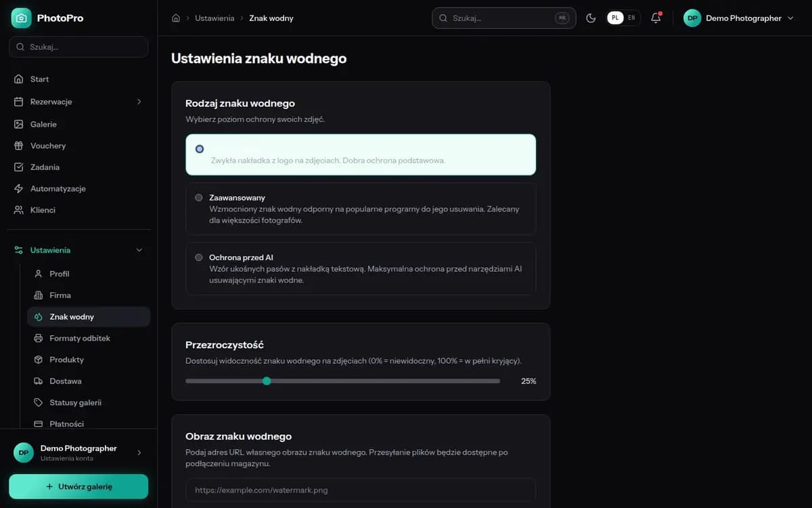This screenshot has width=812, height=508.
Task: Click the Rezerwacje calendar icon
Action: tap(19, 102)
